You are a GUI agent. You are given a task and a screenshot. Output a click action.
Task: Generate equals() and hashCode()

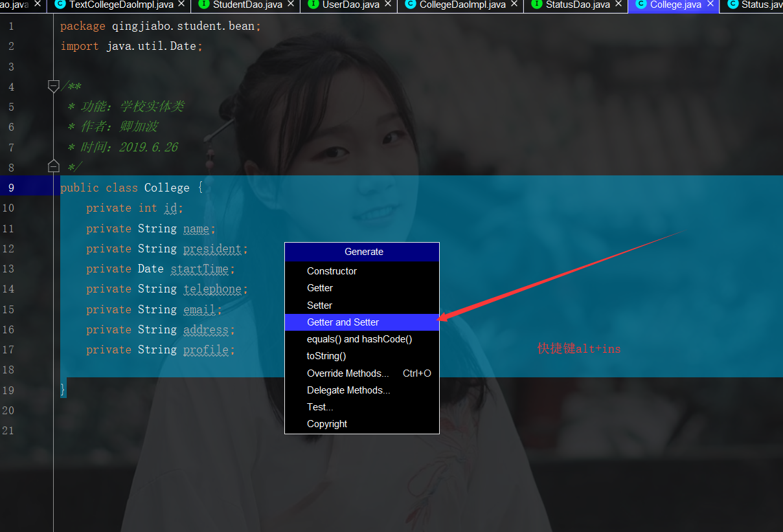point(362,339)
